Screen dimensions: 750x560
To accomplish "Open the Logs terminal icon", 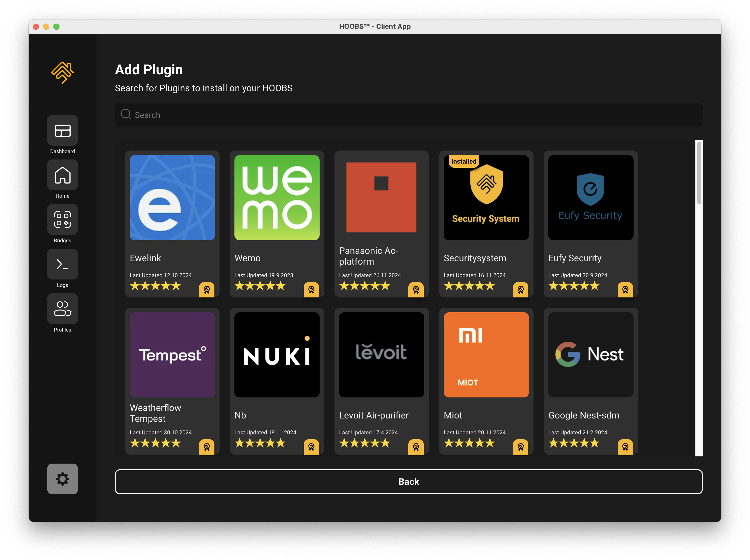I will tap(62, 264).
